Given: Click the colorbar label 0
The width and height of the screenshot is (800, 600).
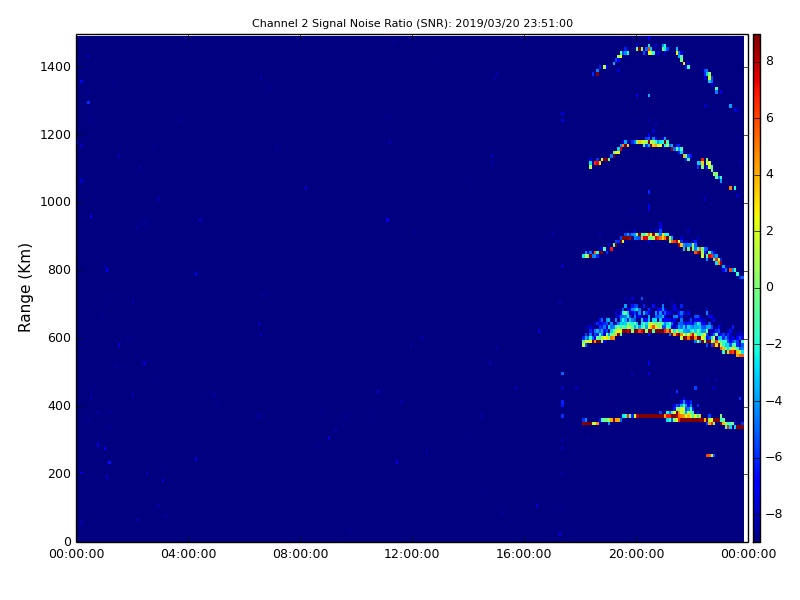Looking at the screenshot, I should [x=770, y=287].
